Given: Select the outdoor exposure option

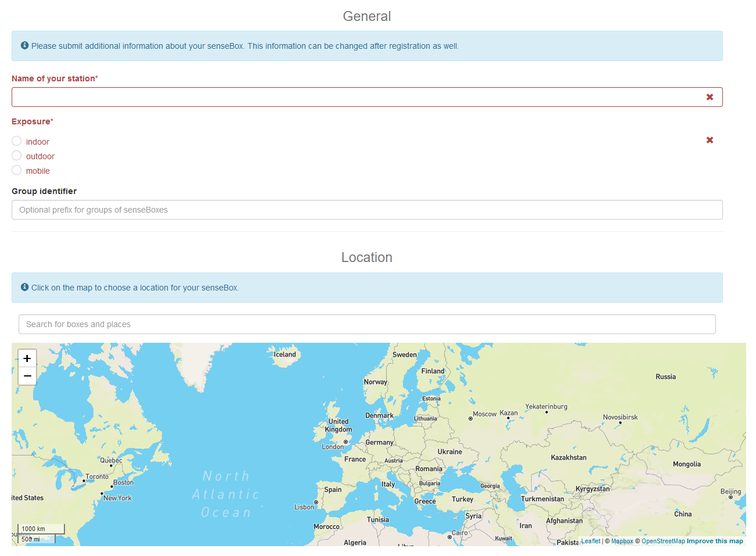Looking at the screenshot, I should coord(17,156).
